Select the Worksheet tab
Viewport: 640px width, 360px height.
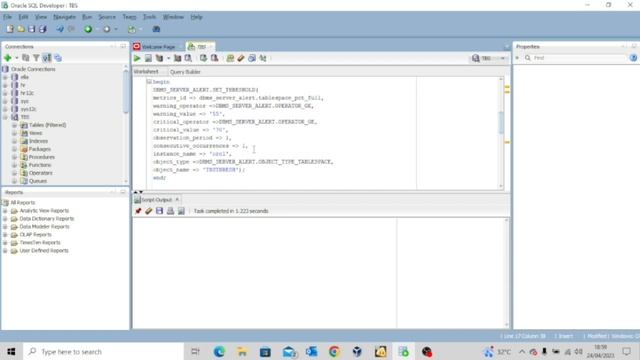[146, 72]
